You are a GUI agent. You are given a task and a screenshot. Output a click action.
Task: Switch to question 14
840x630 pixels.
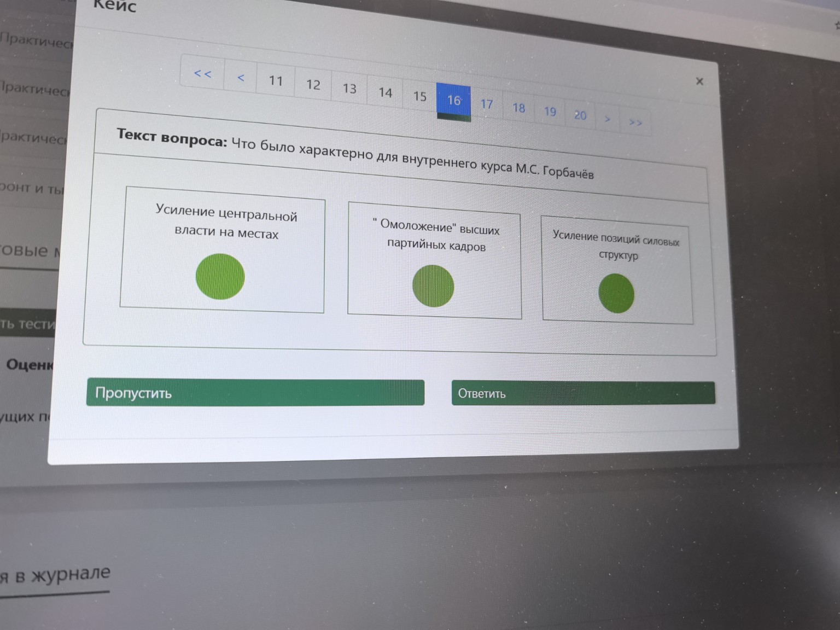tap(386, 92)
